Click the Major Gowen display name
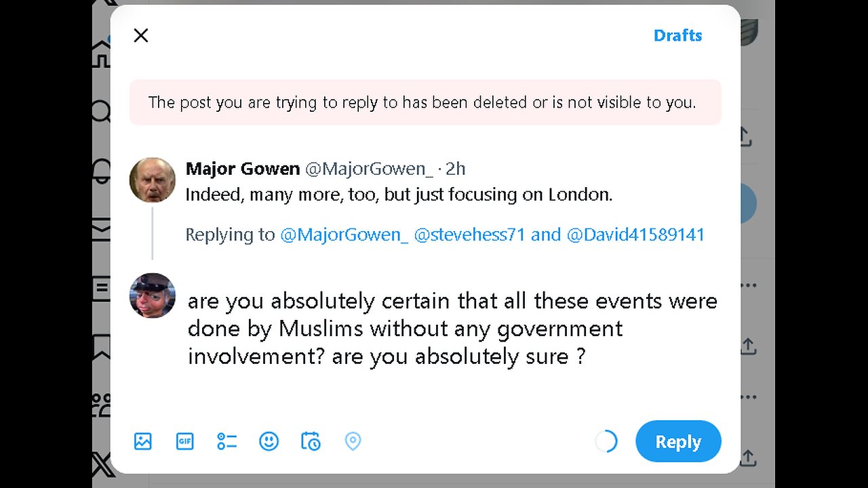Image resolution: width=868 pixels, height=488 pixels. (x=242, y=168)
